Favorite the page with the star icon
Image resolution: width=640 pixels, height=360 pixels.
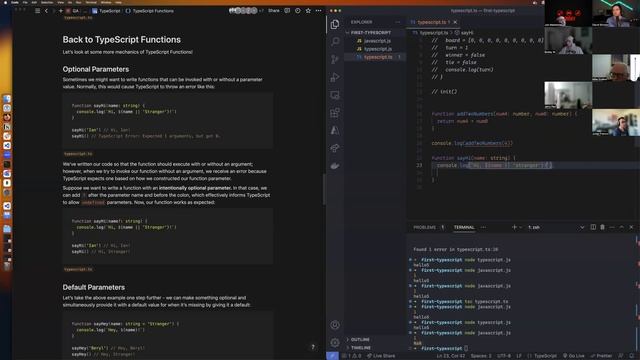(308, 11)
